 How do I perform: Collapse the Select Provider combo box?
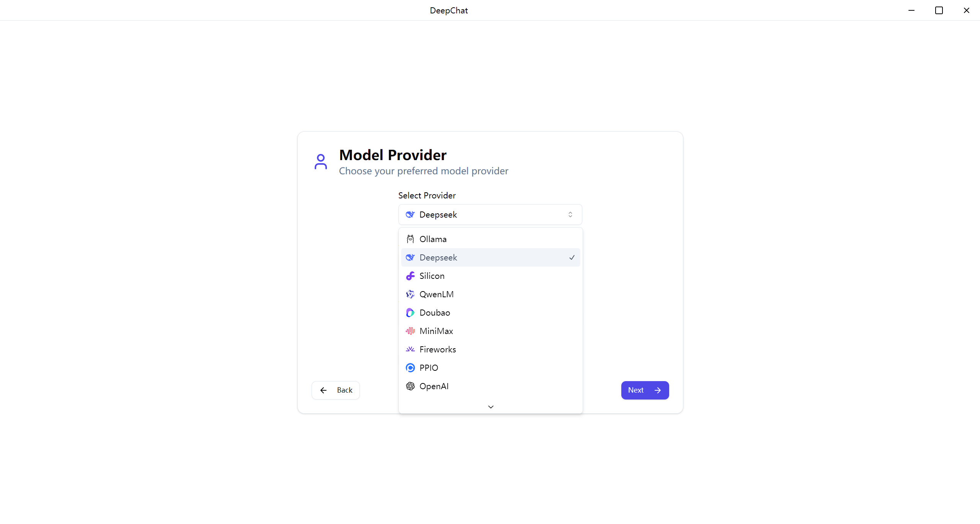click(490, 215)
